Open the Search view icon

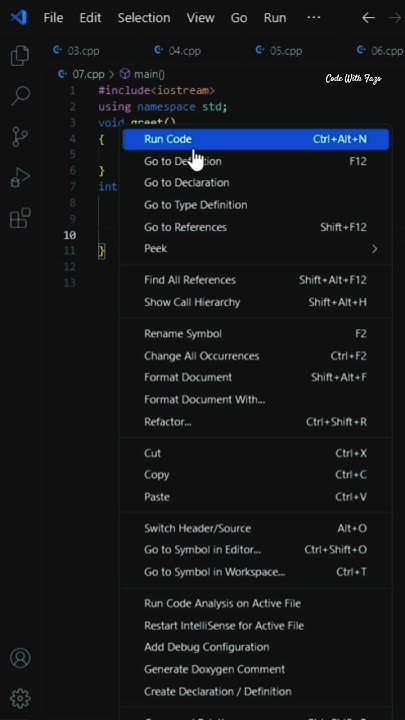[x=21, y=96]
